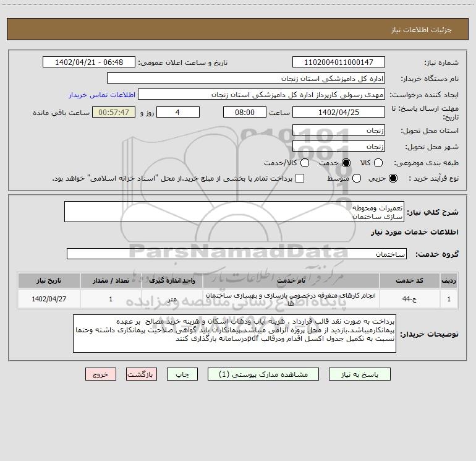The image size is (476, 461).
Task: Select the کالا/خدمت radio button
Action: click(x=305, y=163)
